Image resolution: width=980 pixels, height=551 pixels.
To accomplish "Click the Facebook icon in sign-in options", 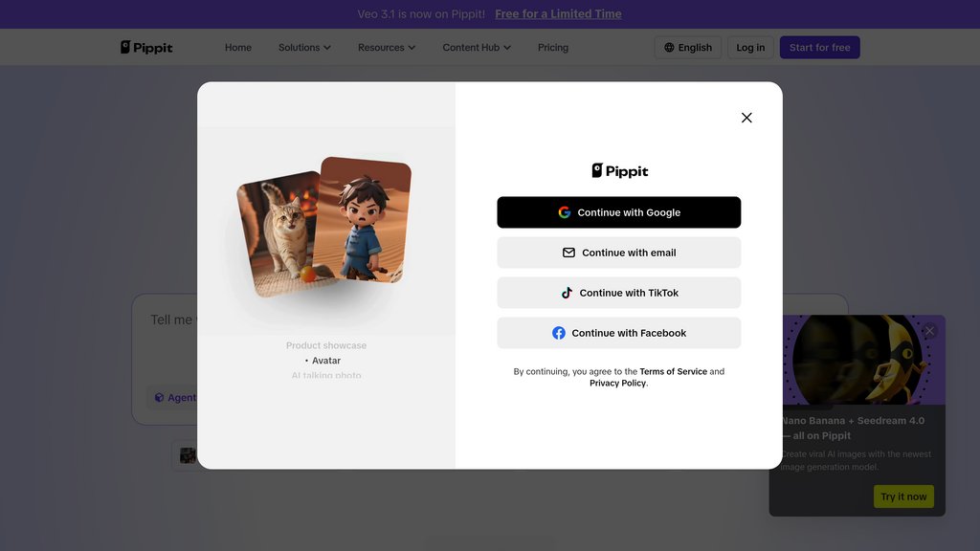I will point(559,333).
